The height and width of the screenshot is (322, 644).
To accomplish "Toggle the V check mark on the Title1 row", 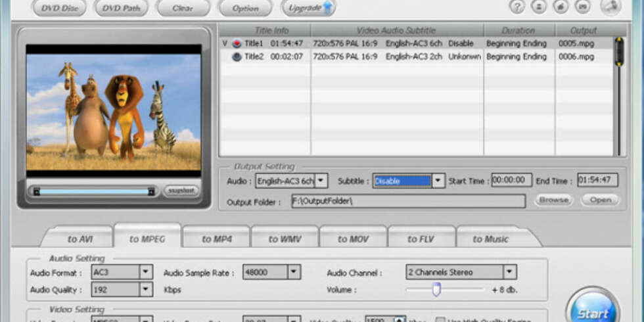I will [225, 43].
